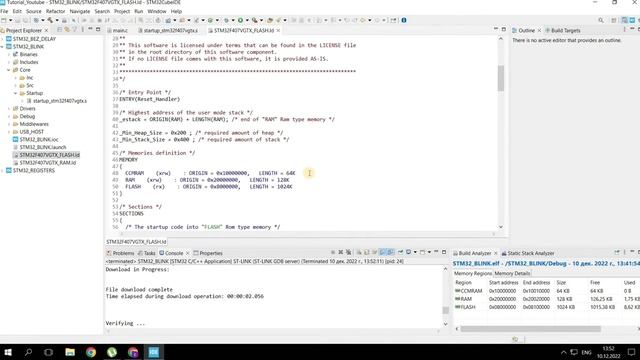The height and width of the screenshot is (360, 640).
Task: Expand the Binaries node
Action: pyautogui.click(x=9, y=54)
